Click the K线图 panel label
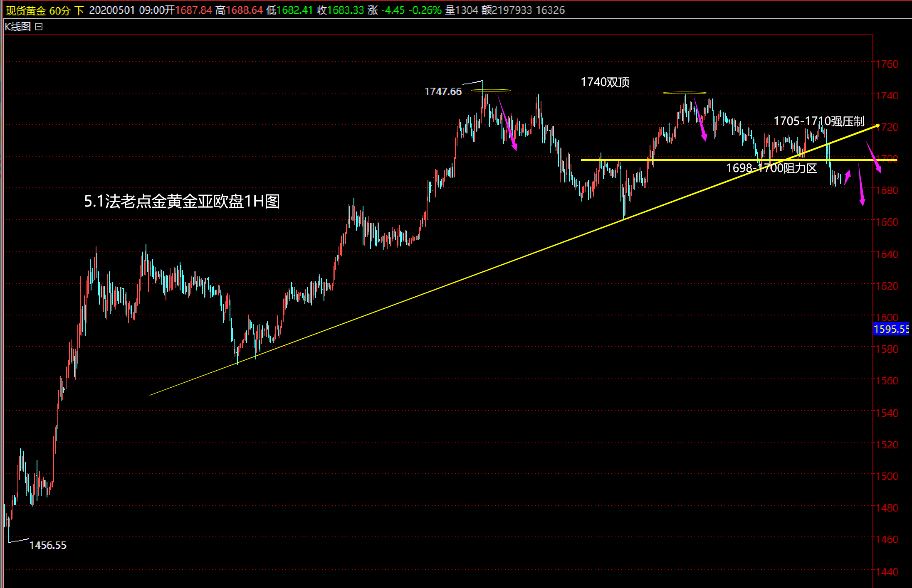This screenshot has width=912, height=588. click(x=17, y=27)
